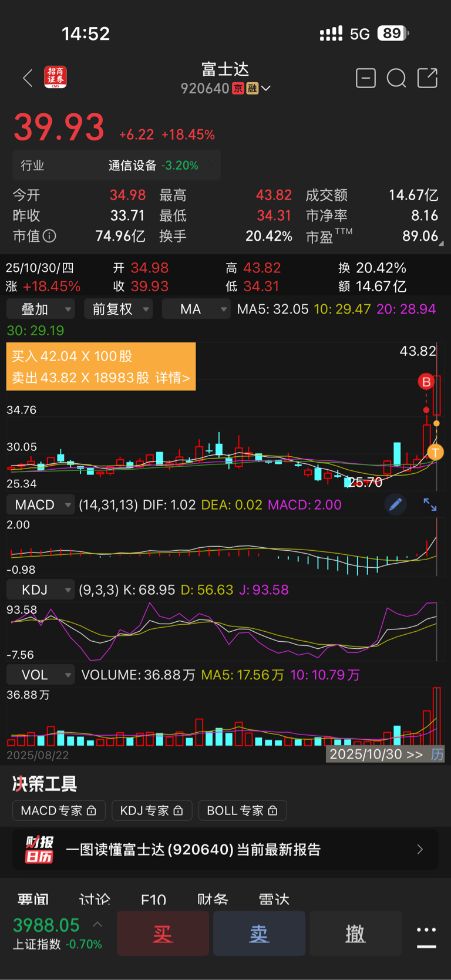
Task: Follow the report banner right chevron
Action: click(420, 850)
